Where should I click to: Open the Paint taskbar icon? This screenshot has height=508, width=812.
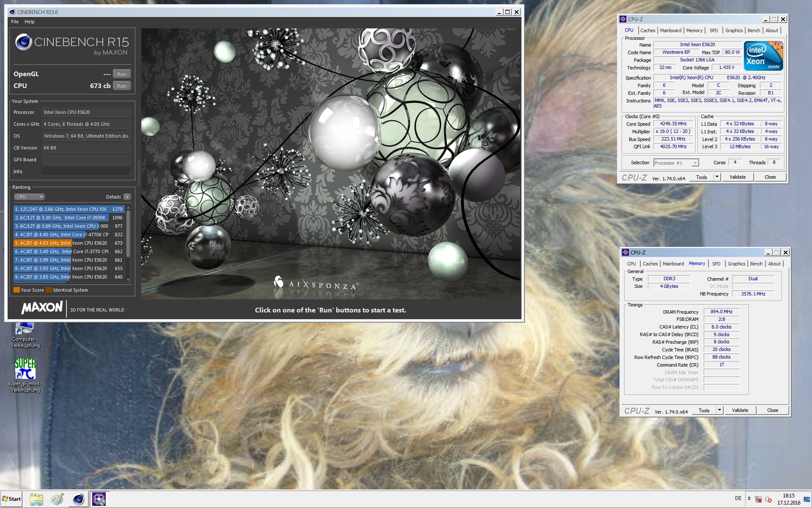(57, 500)
